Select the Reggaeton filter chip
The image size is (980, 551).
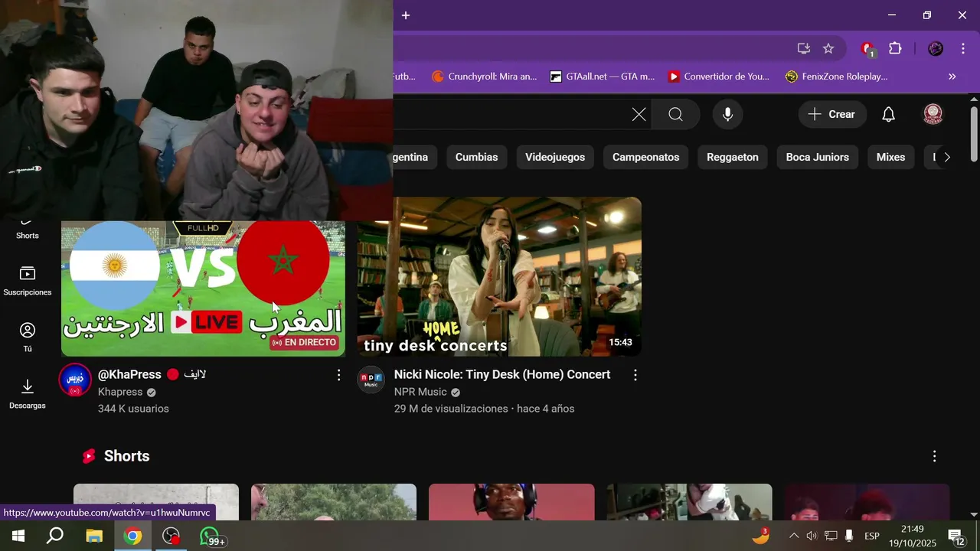click(733, 157)
